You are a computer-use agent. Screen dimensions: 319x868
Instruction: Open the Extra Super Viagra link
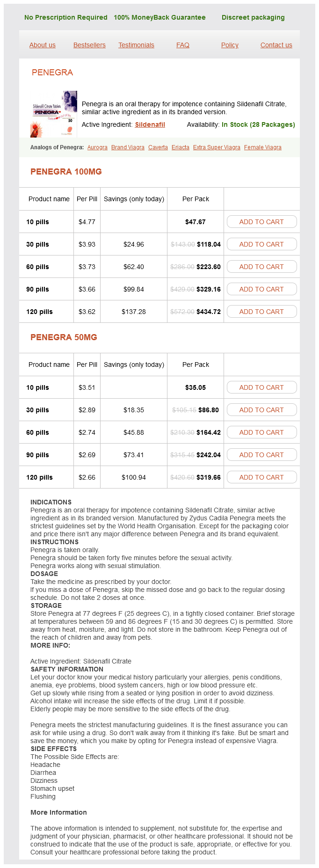point(217,147)
